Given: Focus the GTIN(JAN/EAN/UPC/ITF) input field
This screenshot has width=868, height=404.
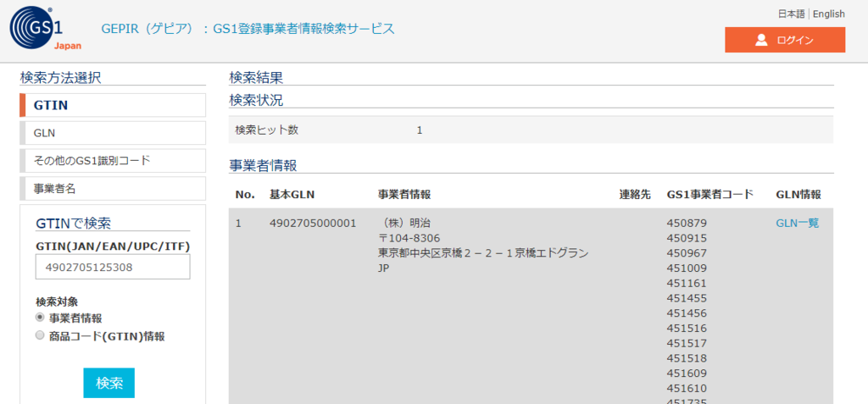Looking at the screenshot, I should tap(113, 267).
